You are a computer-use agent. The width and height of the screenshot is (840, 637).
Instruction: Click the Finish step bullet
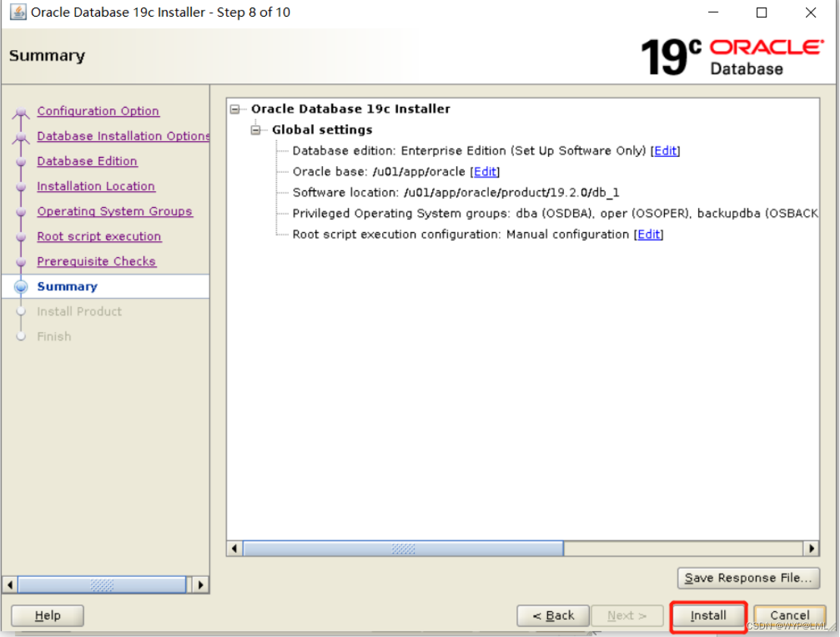coord(21,337)
